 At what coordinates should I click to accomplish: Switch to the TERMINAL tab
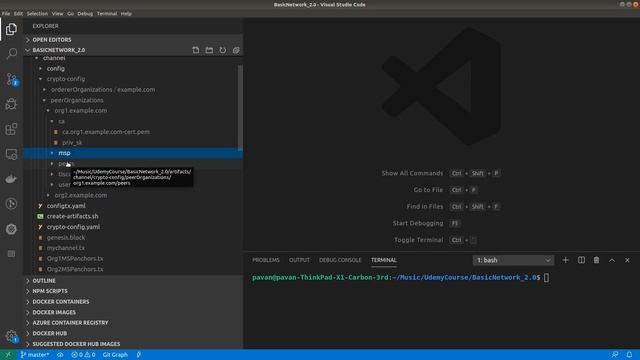(384, 260)
